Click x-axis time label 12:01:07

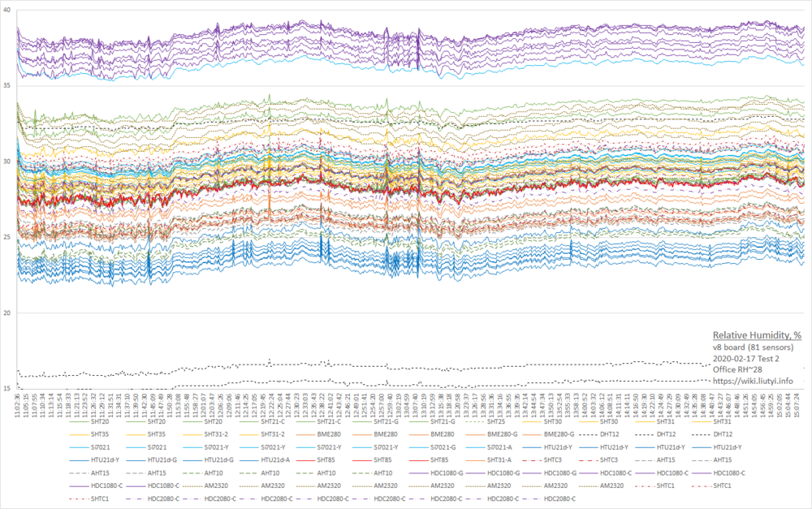tap(202, 405)
